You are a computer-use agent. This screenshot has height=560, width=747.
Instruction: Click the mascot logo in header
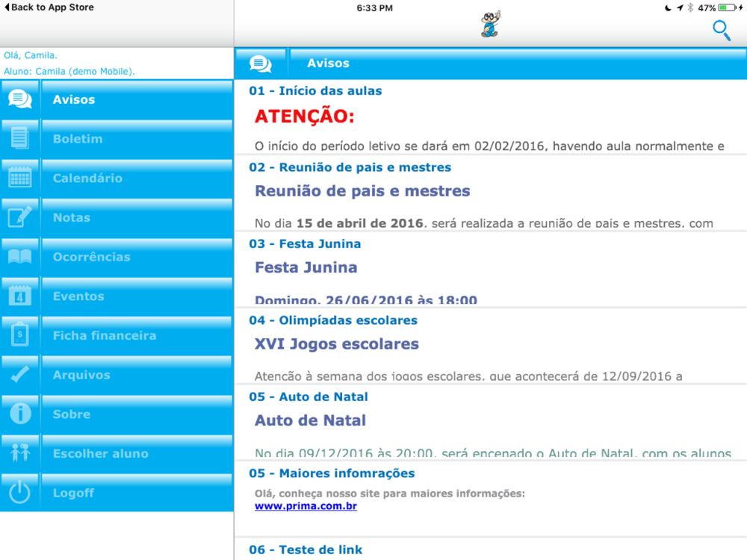click(x=490, y=25)
